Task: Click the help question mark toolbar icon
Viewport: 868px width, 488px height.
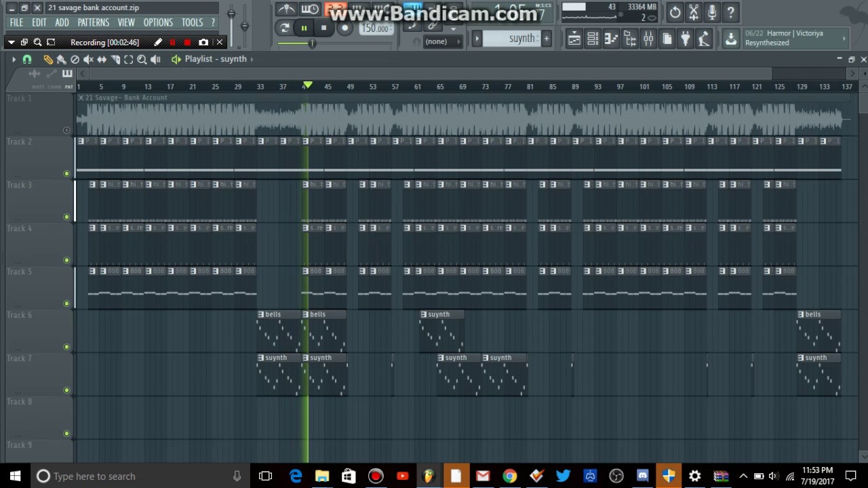Action: pos(730,12)
